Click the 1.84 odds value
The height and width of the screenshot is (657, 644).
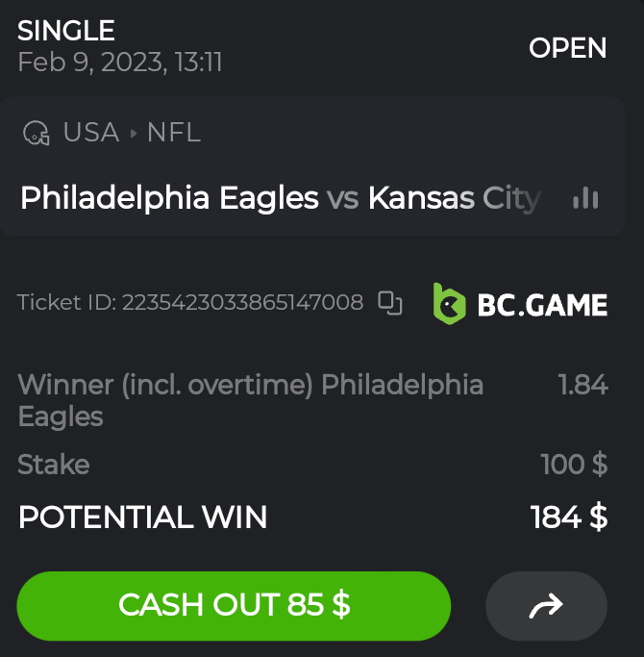(582, 386)
